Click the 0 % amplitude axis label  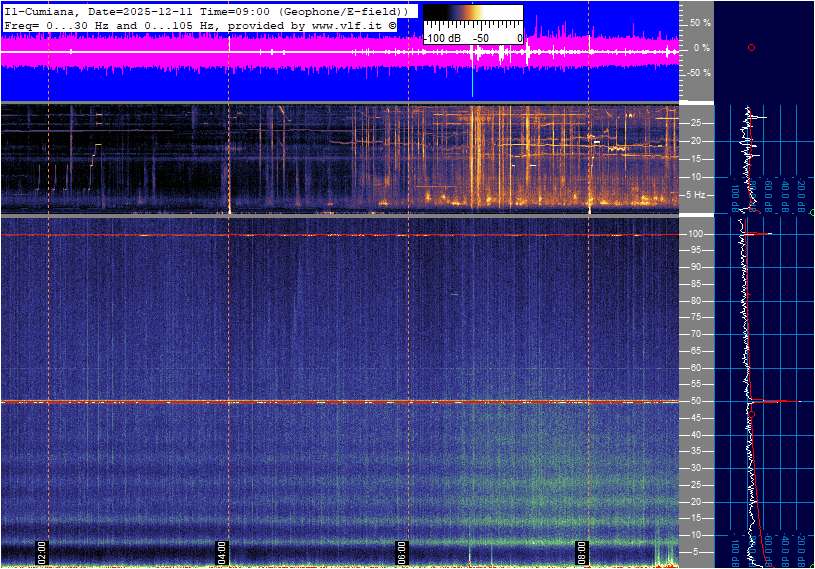pyautogui.click(x=702, y=47)
